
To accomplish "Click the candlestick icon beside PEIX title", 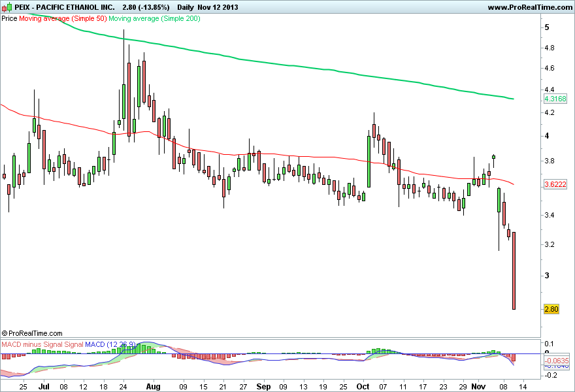I will [7, 7].
